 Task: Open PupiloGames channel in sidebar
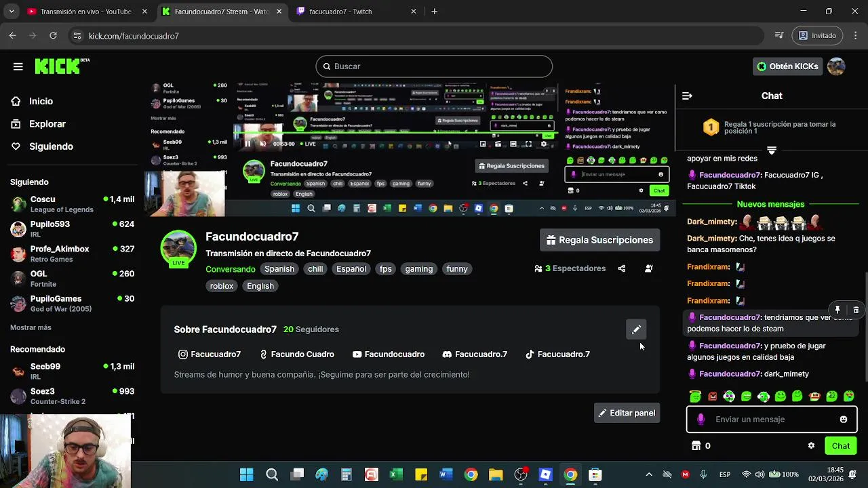point(72,304)
